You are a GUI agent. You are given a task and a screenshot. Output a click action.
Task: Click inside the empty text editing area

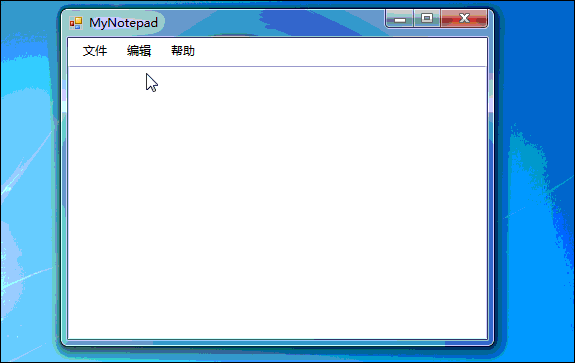tap(278, 203)
